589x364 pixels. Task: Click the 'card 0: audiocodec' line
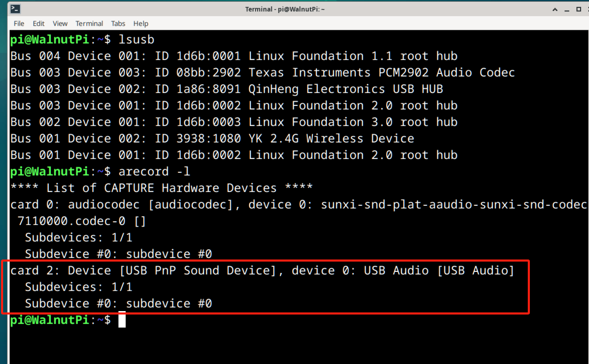pos(298,205)
